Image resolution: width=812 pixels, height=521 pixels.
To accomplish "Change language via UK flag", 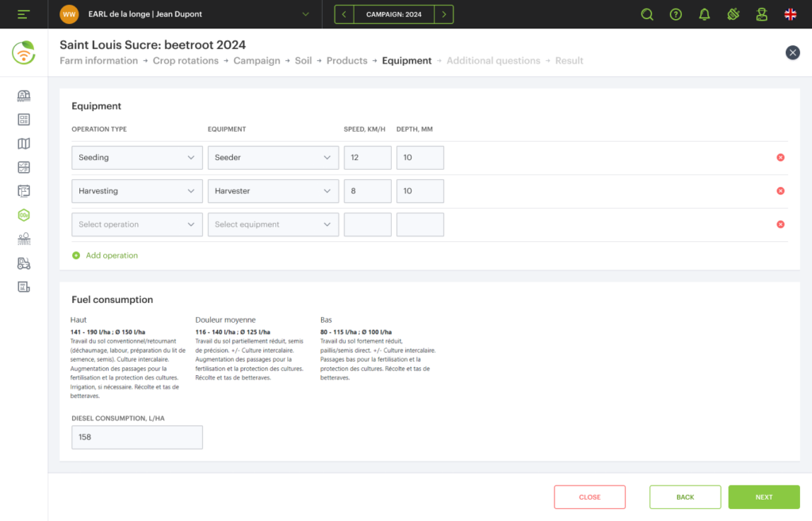I will click(791, 14).
